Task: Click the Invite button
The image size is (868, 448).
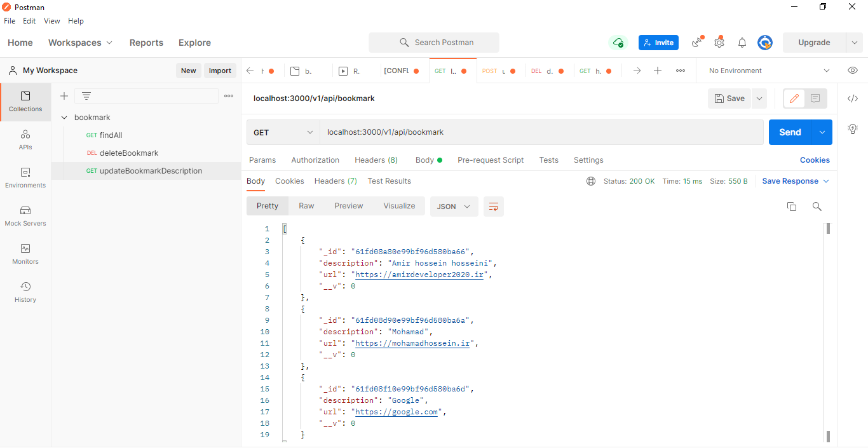Action: point(658,43)
